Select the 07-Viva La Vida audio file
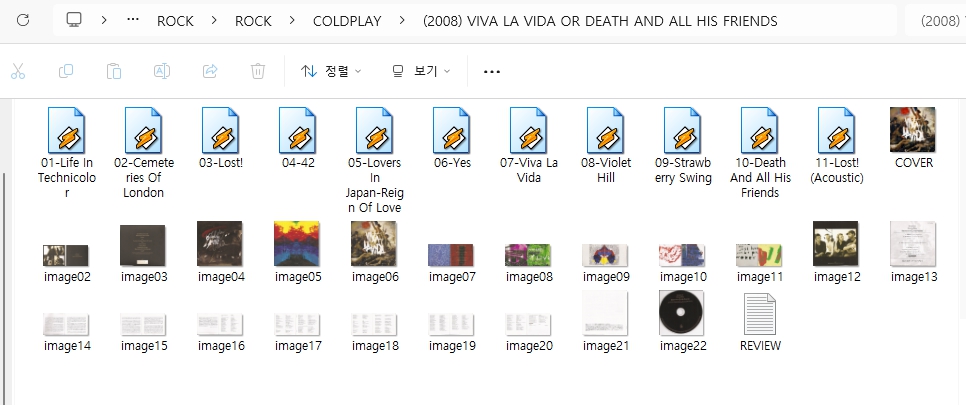The height and width of the screenshot is (405, 966). (529, 146)
